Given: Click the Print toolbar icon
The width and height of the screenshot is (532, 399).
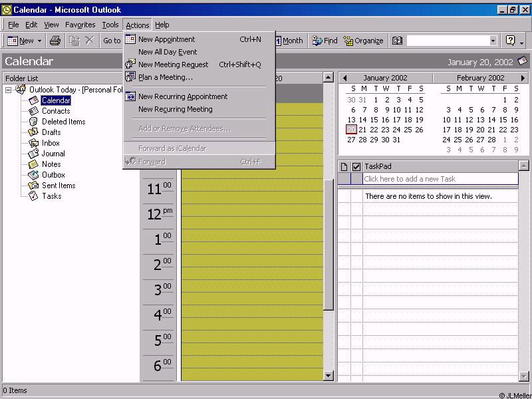Looking at the screenshot, I should pyautogui.click(x=55, y=41).
